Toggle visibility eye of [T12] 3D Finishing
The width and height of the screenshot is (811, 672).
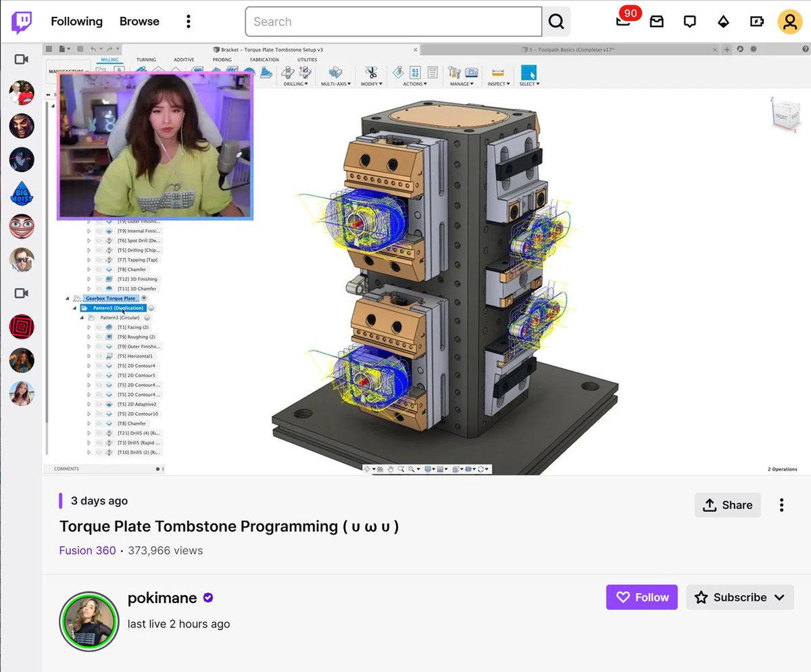point(99,279)
